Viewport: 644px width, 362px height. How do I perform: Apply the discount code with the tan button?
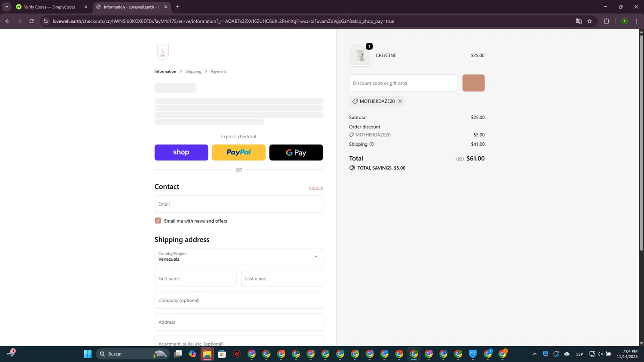pos(474,83)
